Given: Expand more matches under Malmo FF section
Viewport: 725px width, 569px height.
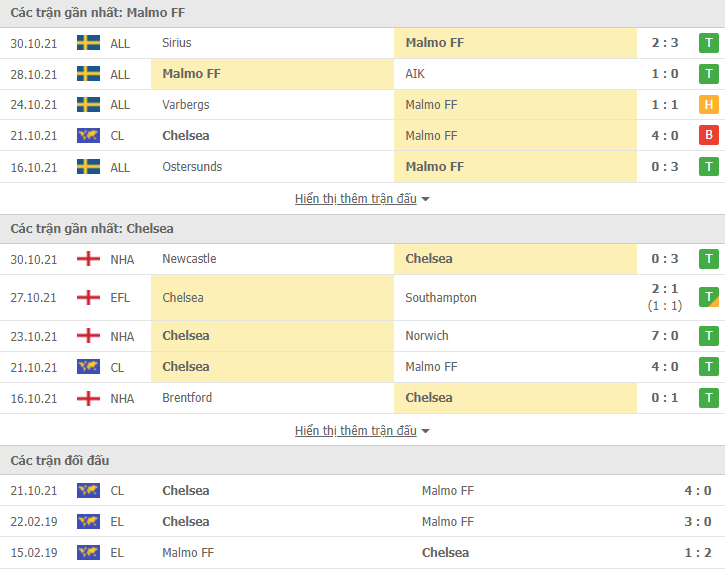Looking at the screenshot, I should [x=356, y=199].
